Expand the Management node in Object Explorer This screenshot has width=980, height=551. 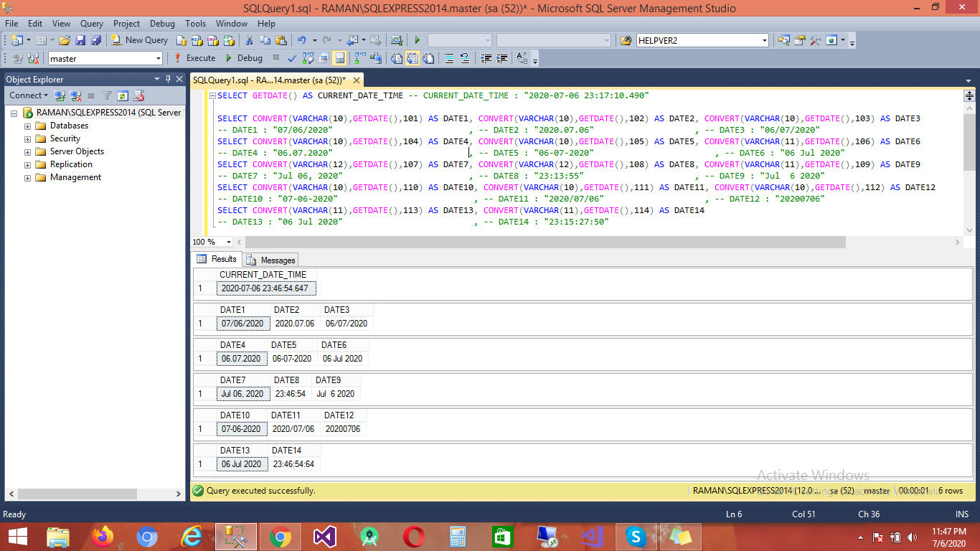click(x=29, y=177)
